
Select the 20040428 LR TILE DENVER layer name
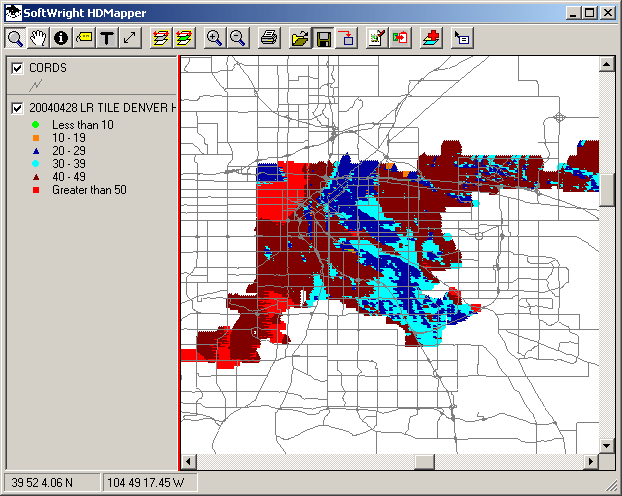[x=102, y=108]
